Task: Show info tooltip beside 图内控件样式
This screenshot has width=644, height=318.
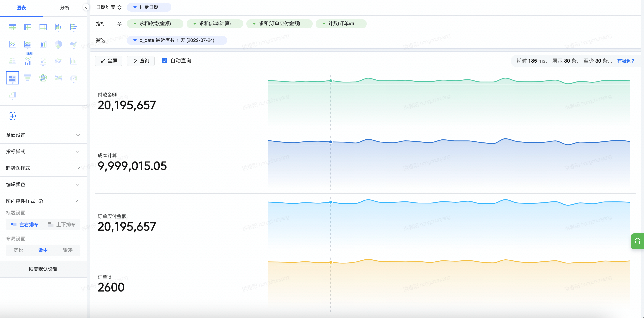Action: pyautogui.click(x=41, y=201)
